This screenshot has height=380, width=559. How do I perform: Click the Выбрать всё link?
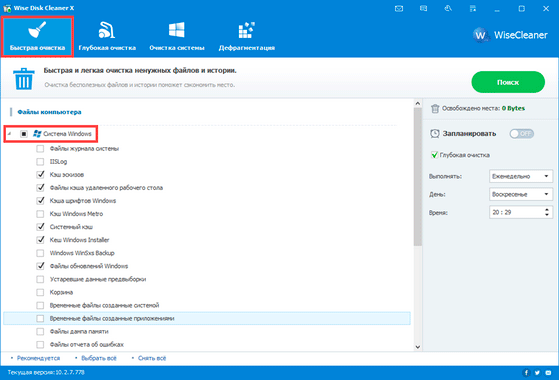[99, 358]
